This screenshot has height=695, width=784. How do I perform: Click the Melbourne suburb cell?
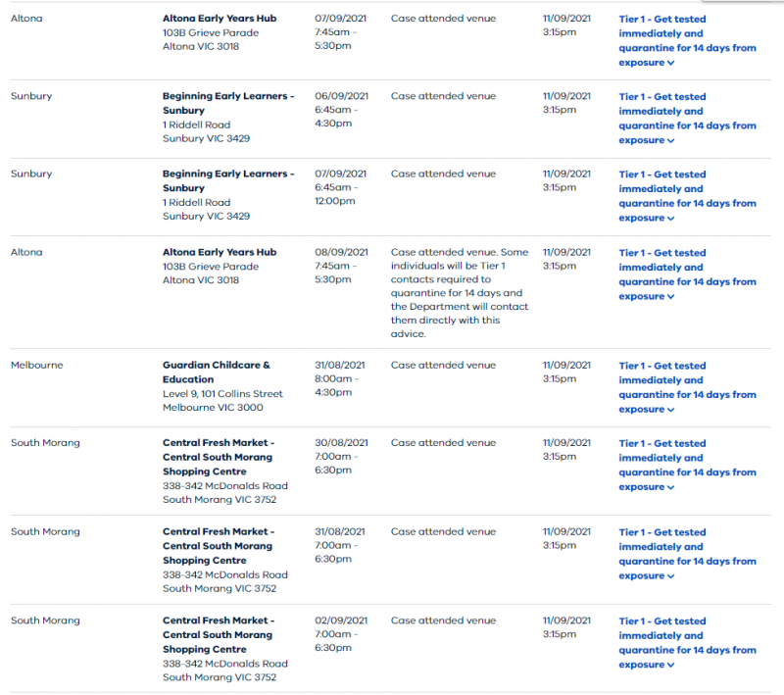click(x=36, y=365)
